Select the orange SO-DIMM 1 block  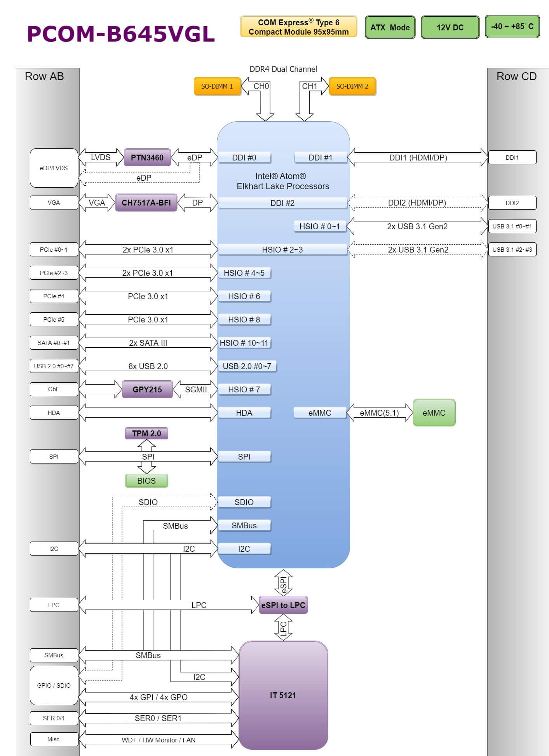pyautogui.click(x=217, y=86)
